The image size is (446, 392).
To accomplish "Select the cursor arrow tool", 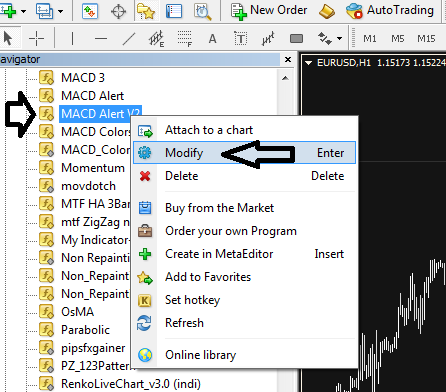I will (8, 39).
